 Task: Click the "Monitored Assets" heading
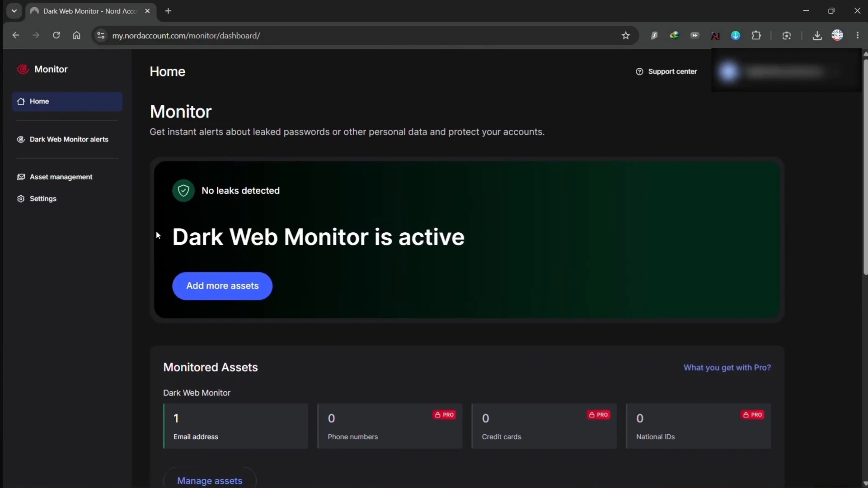point(211,367)
